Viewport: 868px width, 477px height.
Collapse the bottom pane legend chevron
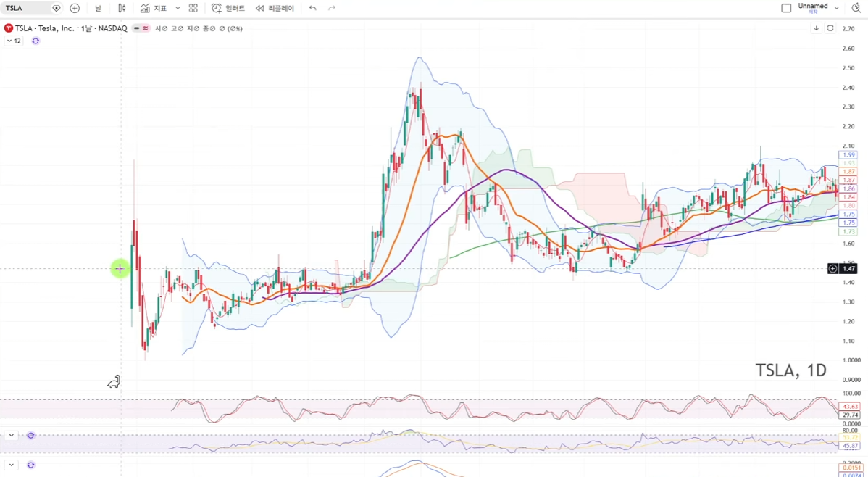point(12,465)
